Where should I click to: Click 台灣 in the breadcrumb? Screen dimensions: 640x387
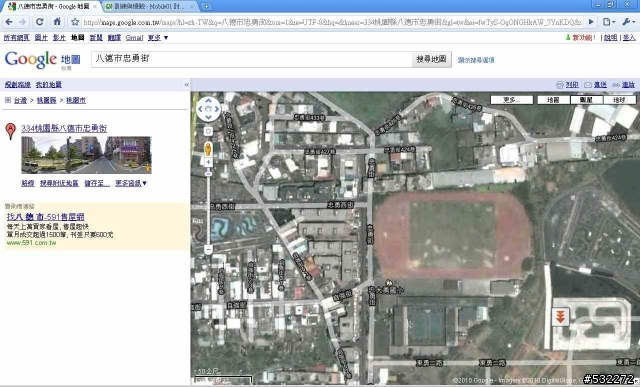tap(20, 100)
